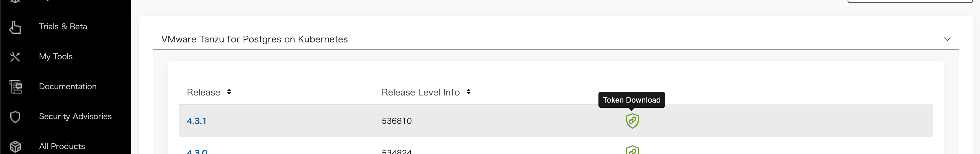Open the 4.3.1 release link
Image resolution: width=980 pixels, height=154 pixels.
tap(196, 121)
